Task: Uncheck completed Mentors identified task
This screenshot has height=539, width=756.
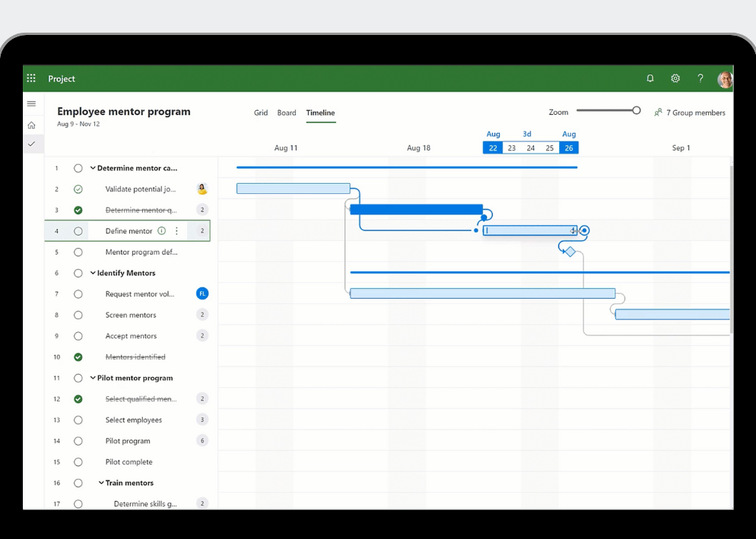Action: tap(78, 357)
